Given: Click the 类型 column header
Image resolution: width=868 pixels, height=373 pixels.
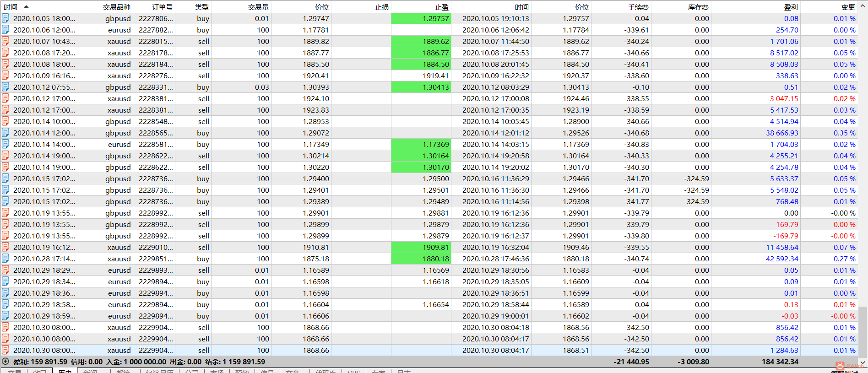Looking at the screenshot, I should [x=202, y=7].
